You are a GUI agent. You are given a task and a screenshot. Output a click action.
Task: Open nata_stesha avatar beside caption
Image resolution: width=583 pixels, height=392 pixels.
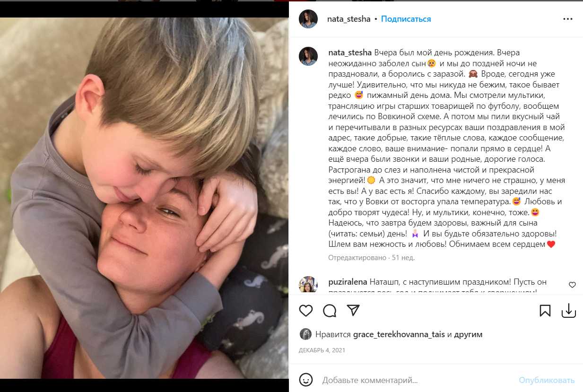pyautogui.click(x=308, y=56)
